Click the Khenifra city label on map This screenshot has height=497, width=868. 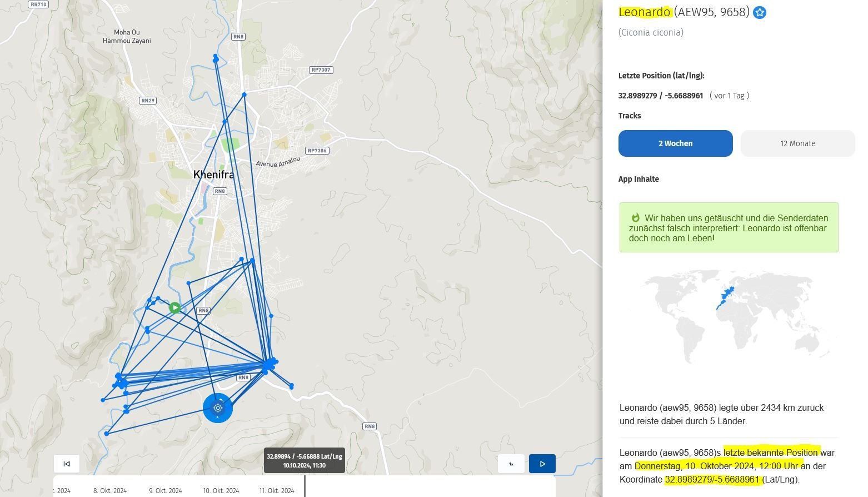click(x=213, y=175)
